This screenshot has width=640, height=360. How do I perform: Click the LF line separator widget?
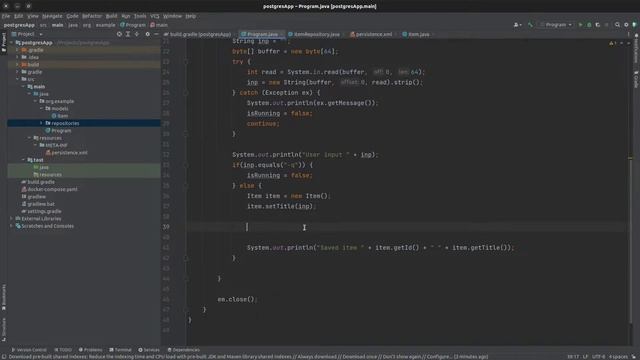[x=585, y=357]
